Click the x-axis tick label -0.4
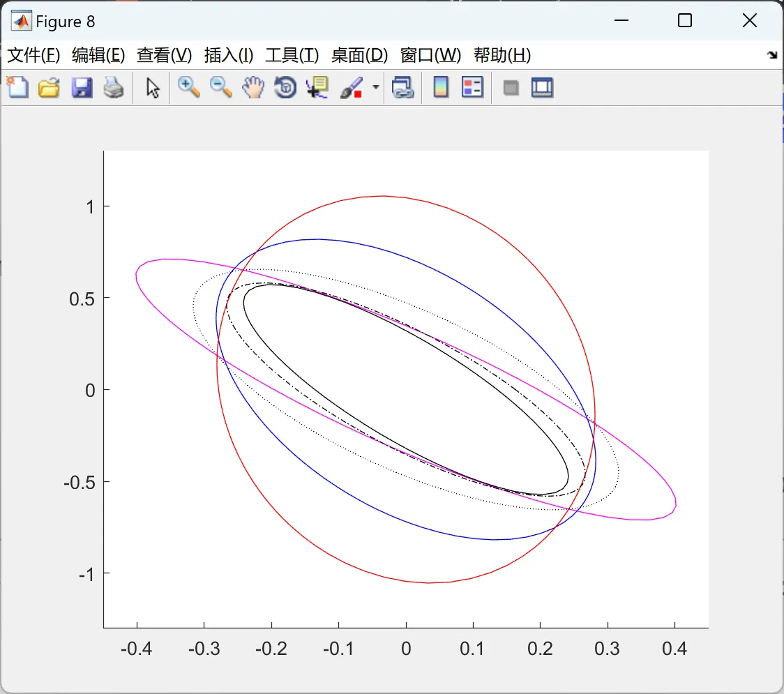Screen dimensions: 784x694 coord(136,649)
